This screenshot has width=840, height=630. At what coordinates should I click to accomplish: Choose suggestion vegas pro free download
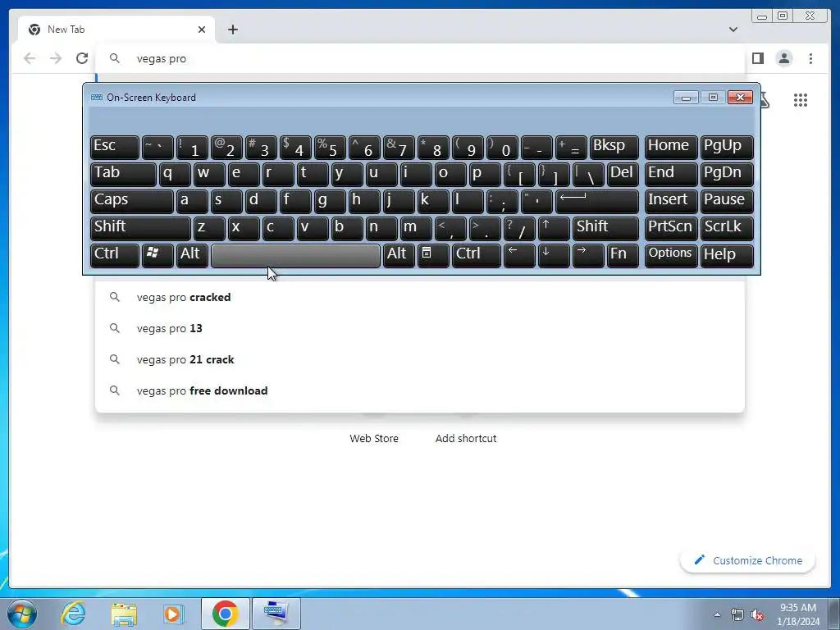click(x=420, y=390)
